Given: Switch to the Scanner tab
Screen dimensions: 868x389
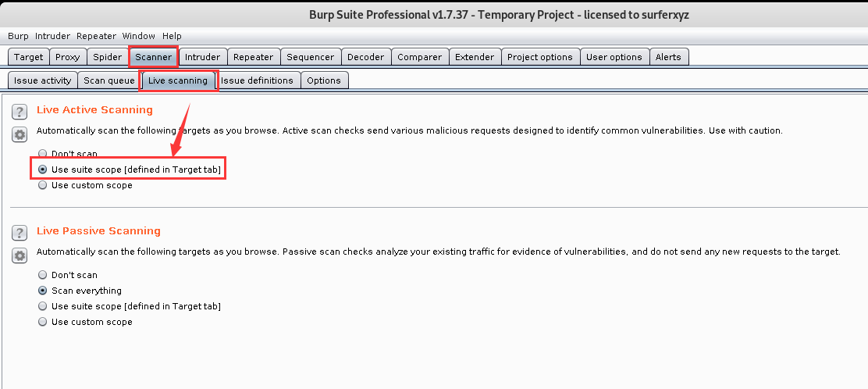Looking at the screenshot, I should pos(153,57).
